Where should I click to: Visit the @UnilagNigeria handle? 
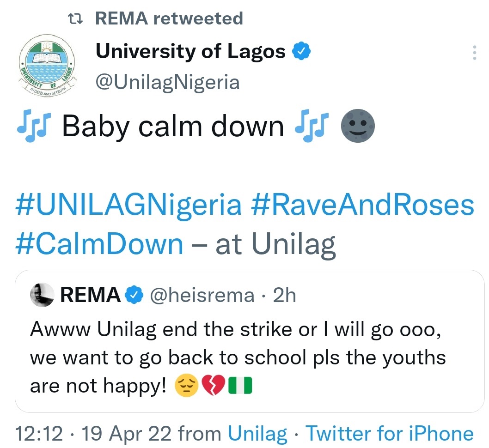pos(167,82)
